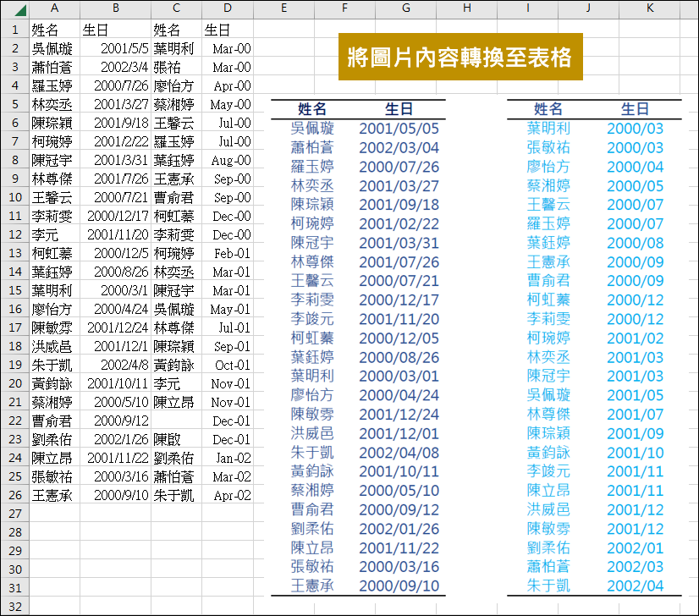Viewport: 699px width, 616px height.
Task: Select cell Oct-01 in column D
Action: tap(228, 365)
